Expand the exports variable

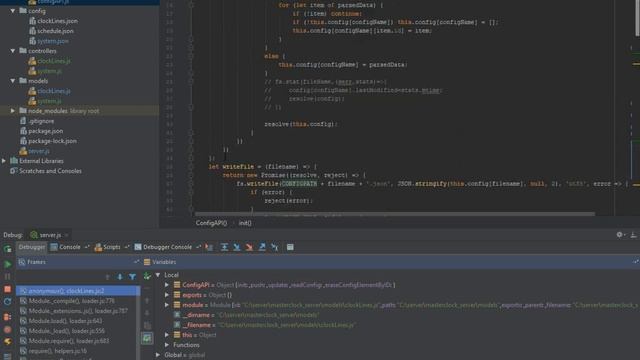pos(167,295)
